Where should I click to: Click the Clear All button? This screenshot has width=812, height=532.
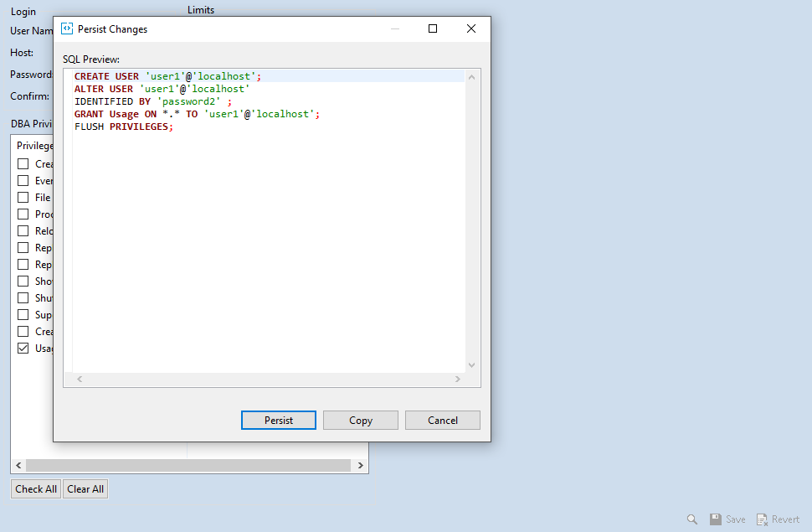click(x=85, y=488)
